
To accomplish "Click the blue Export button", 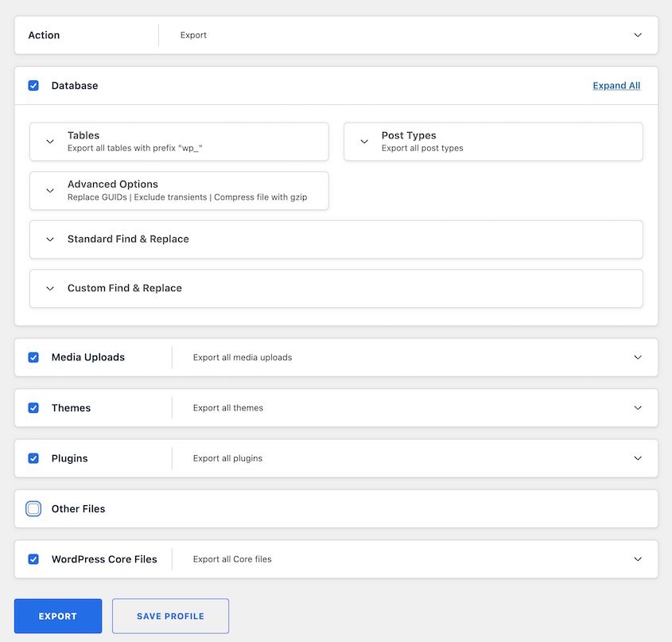I will 58,617.
